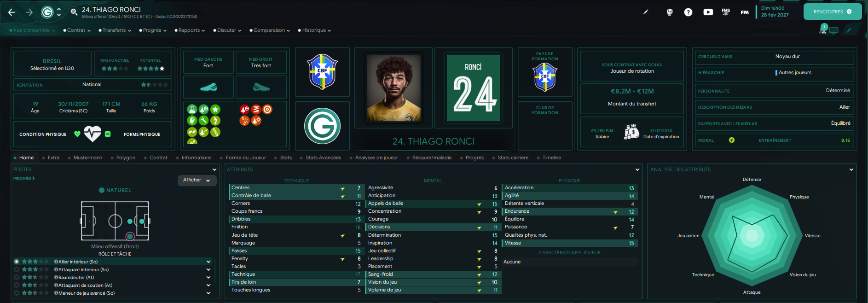The height and width of the screenshot is (303, 868).
Task: Open the Blessure/maladie tab
Action: pyautogui.click(x=432, y=157)
